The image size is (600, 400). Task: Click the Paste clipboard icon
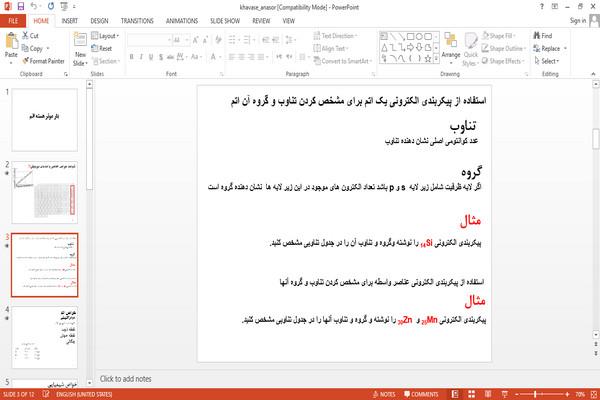pyautogui.click(x=11, y=42)
